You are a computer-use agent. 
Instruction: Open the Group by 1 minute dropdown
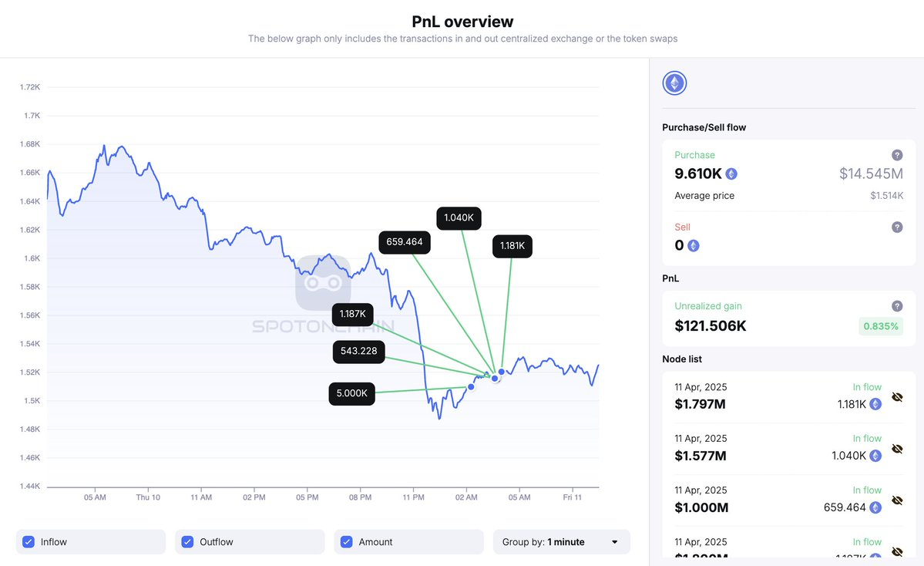(x=561, y=542)
